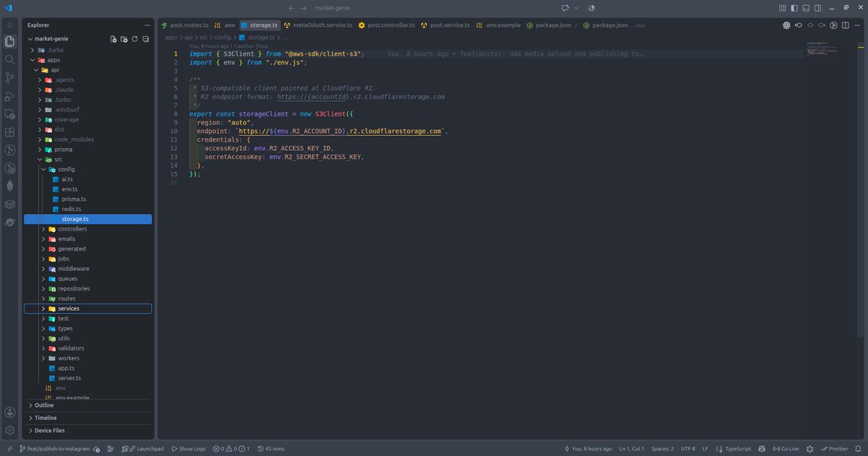The image size is (868, 456).
Task: Split the editor to the right
Action: coord(846,25)
